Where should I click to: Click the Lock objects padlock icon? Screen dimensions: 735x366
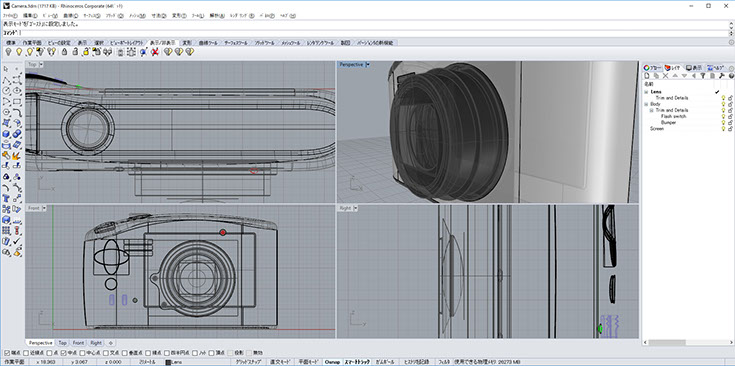point(64,52)
